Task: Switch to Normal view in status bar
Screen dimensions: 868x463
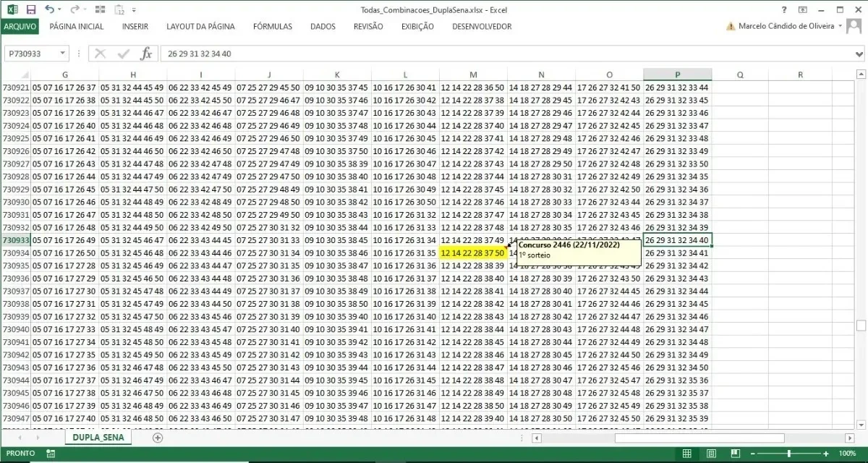Action: pos(686,454)
